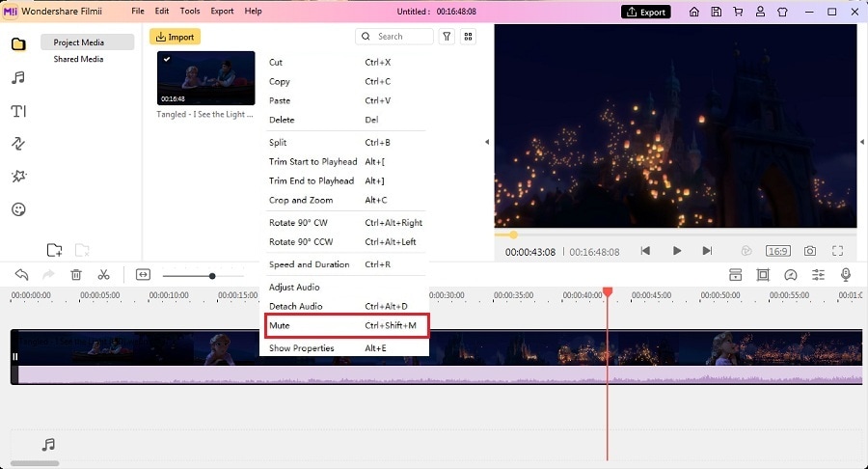This screenshot has height=469, width=868.
Task: Skip to previous frame in preview
Action: click(645, 251)
